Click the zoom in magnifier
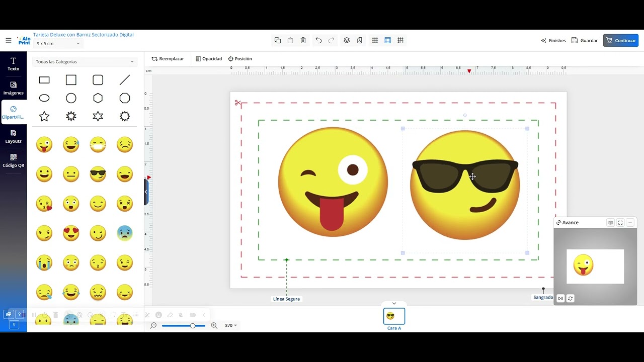644x362 pixels. click(214, 326)
